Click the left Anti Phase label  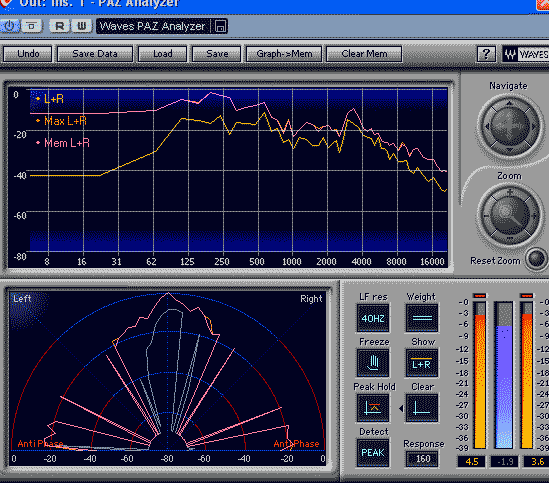pyautogui.click(x=40, y=444)
